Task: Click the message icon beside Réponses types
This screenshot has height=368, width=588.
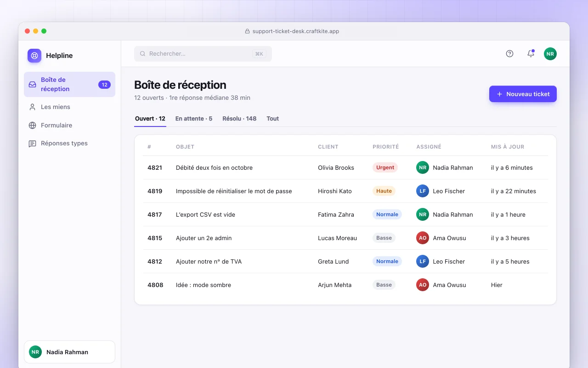Action: click(x=33, y=144)
